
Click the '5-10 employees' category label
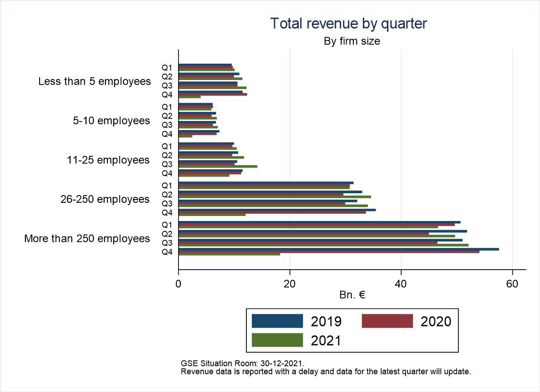112,121
